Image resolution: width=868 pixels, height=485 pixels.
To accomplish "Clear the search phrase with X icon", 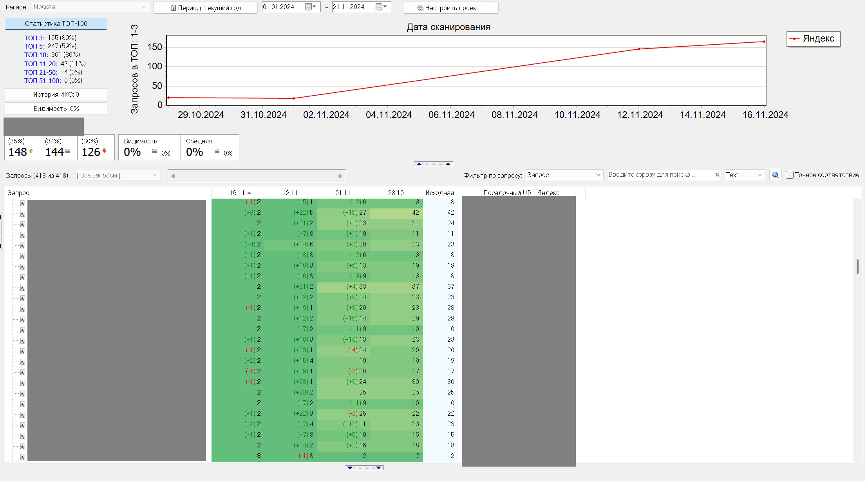I will tap(717, 175).
